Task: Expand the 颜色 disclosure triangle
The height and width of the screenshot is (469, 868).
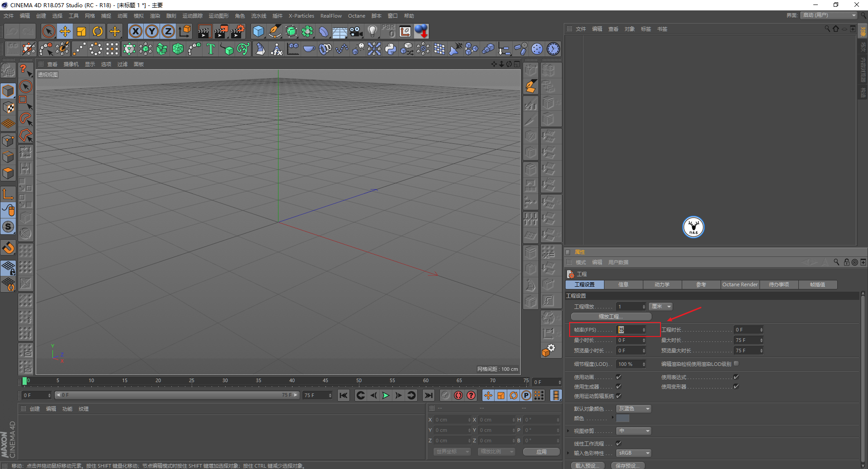Action: [x=613, y=417]
